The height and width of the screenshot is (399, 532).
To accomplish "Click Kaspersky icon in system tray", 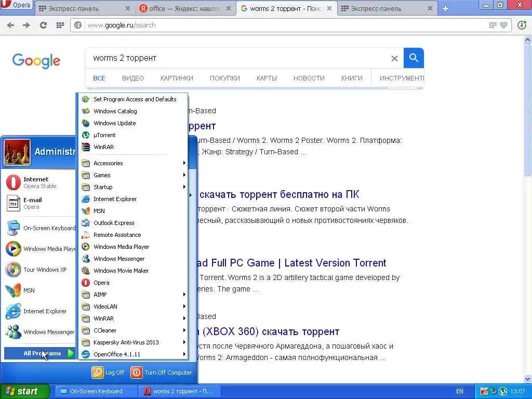I will click(484, 391).
